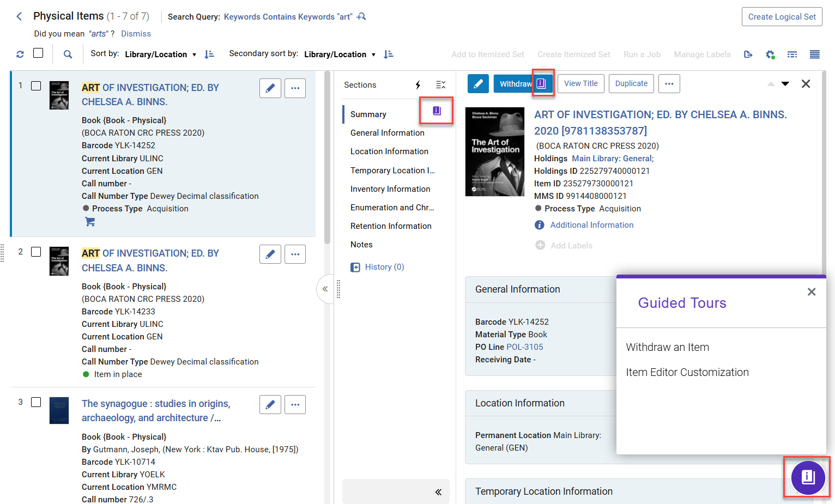
Task: Go to Enumeration and Chronology section
Action: click(392, 208)
